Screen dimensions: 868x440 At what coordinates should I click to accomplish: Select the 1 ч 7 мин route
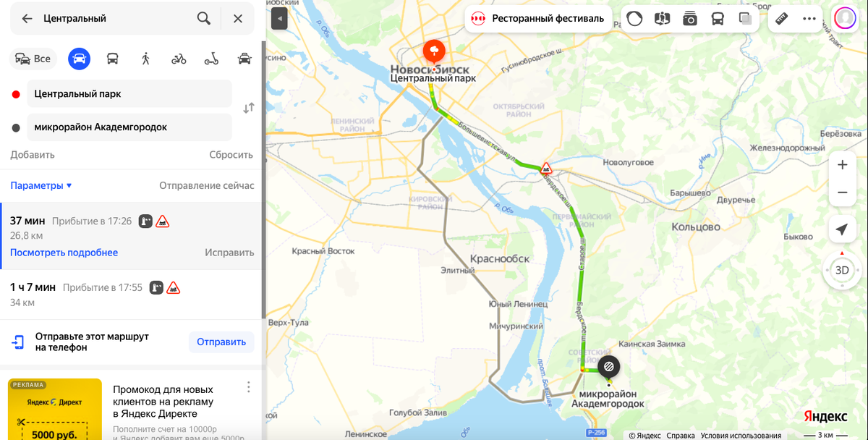pos(132,295)
